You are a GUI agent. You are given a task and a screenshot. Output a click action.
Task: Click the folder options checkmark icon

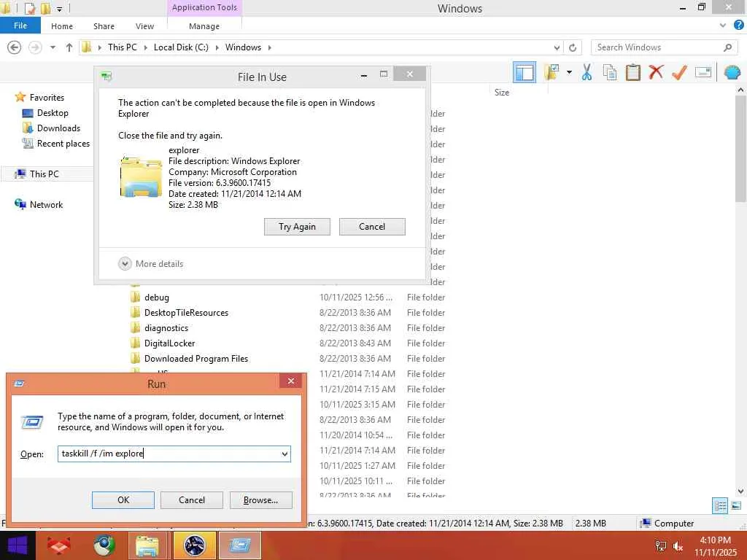(x=551, y=72)
